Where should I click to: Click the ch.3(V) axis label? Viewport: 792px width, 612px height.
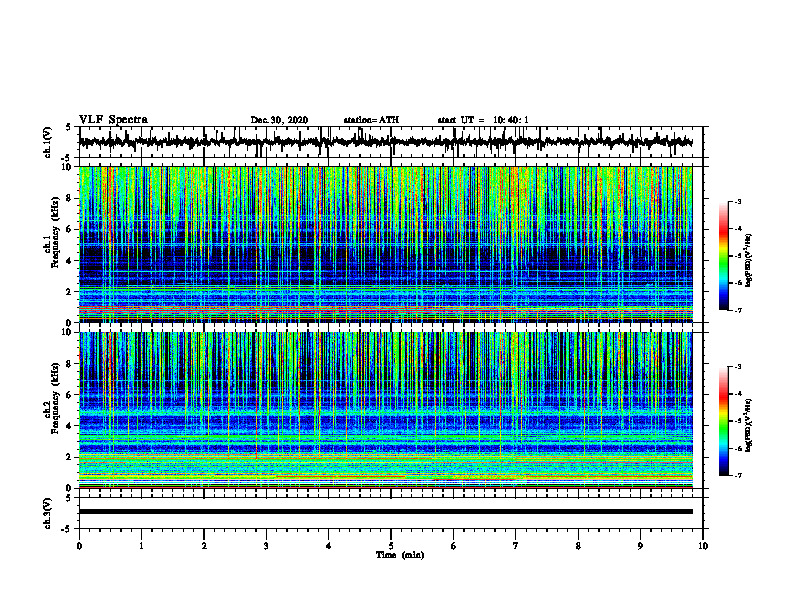pos(48,513)
